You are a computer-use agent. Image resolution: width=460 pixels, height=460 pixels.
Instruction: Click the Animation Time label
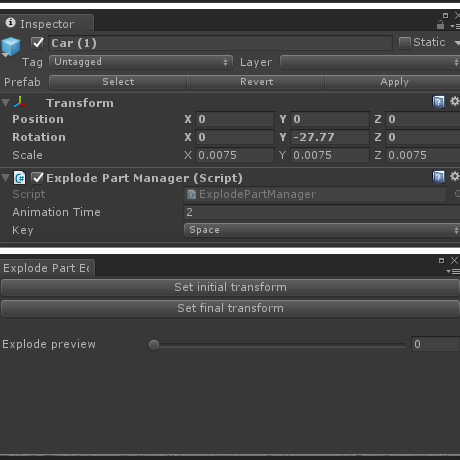56,212
